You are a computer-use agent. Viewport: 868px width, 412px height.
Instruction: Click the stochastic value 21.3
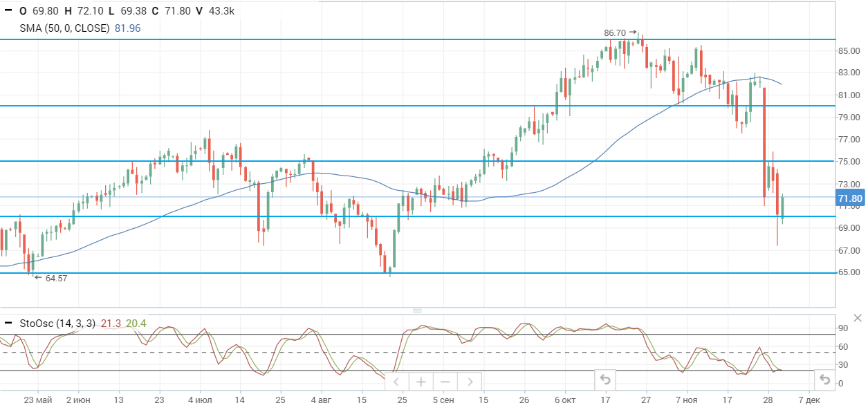[111, 323]
